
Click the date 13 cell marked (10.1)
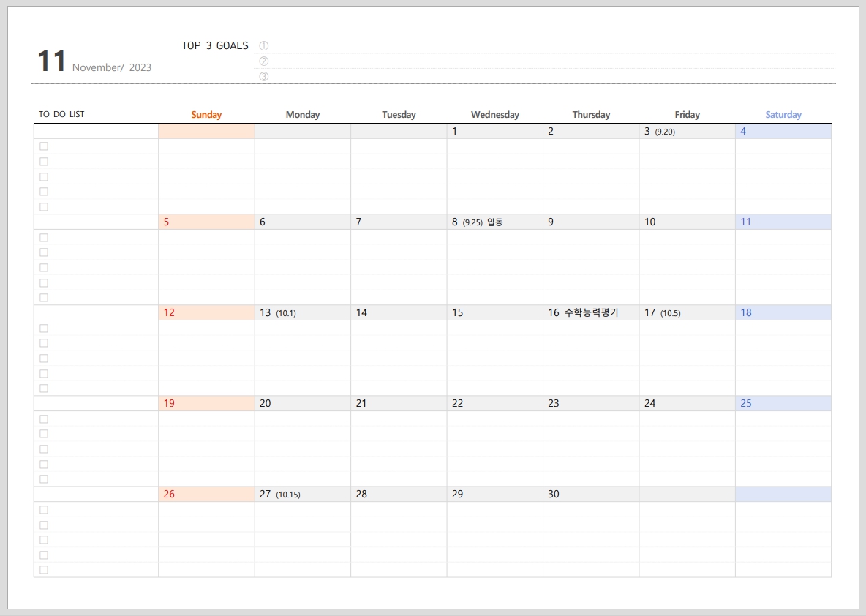coord(303,312)
